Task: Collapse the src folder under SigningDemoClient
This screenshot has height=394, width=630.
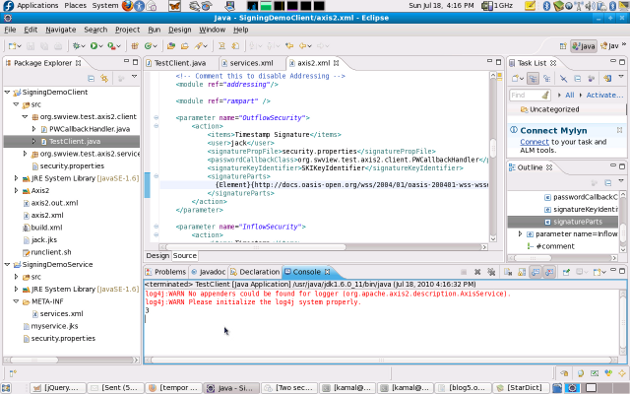Action: tap(16, 104)
